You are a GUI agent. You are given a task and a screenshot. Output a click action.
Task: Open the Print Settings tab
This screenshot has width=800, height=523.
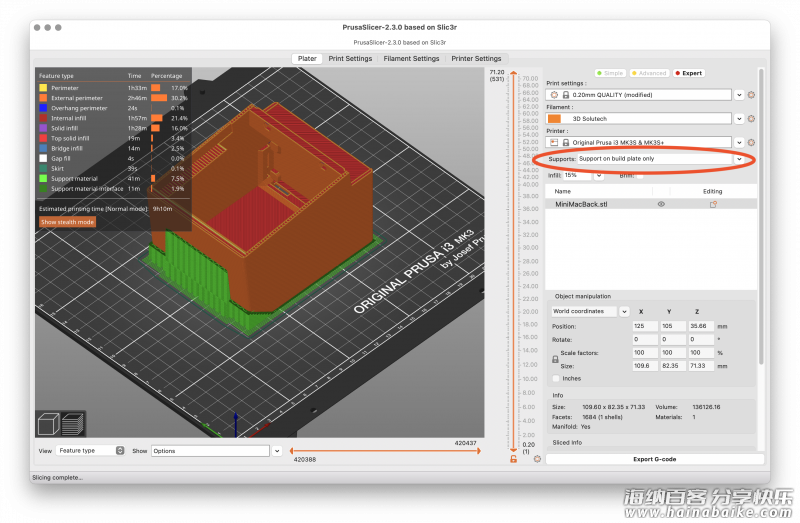click(350, 59)
